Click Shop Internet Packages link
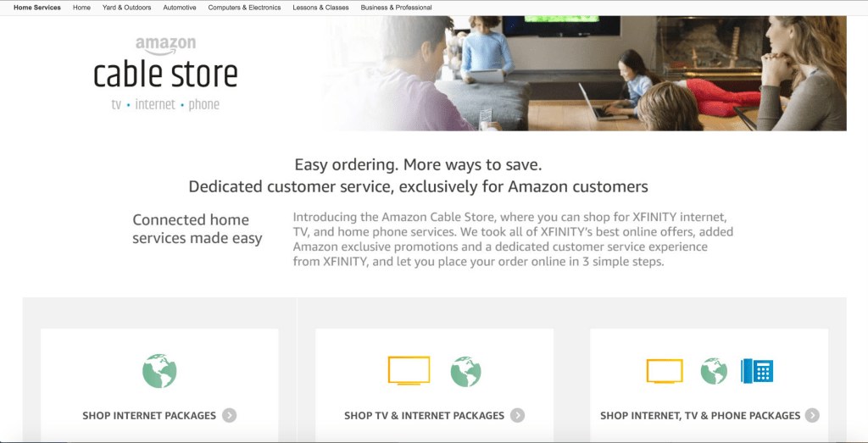This screenshot has width=868, height=443. (x=149, y=415)
